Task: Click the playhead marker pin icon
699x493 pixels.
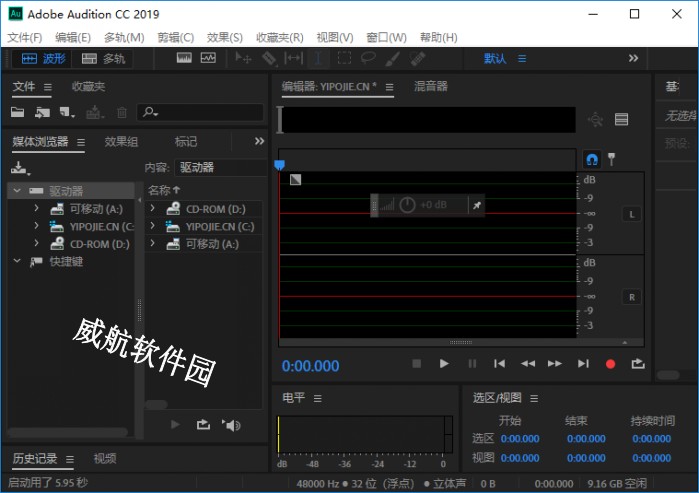Action: coord(612,159)
